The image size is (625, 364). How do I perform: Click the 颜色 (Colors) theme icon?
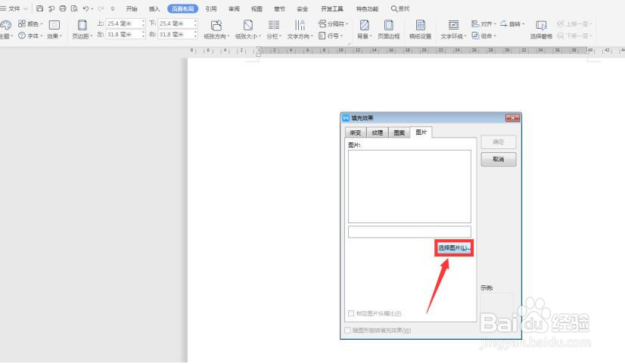click(22, 23)
